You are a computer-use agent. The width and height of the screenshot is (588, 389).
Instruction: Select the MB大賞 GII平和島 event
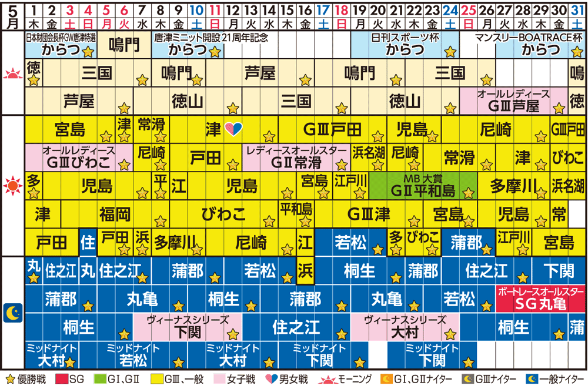pyautogui.click(x=423, y=186)
